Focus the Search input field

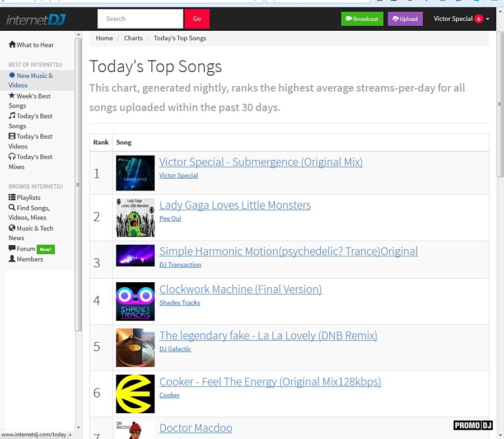pyautogui.click(x=140, y=19)
